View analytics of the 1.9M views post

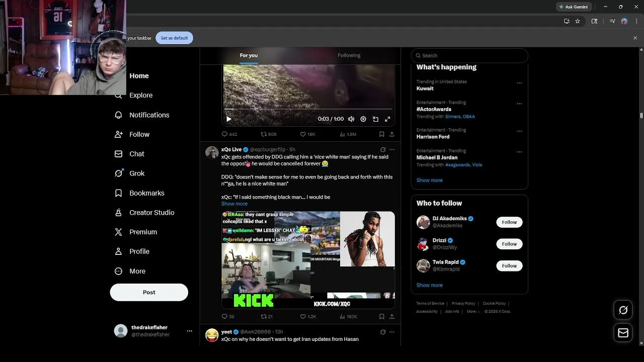click(348, 134)
